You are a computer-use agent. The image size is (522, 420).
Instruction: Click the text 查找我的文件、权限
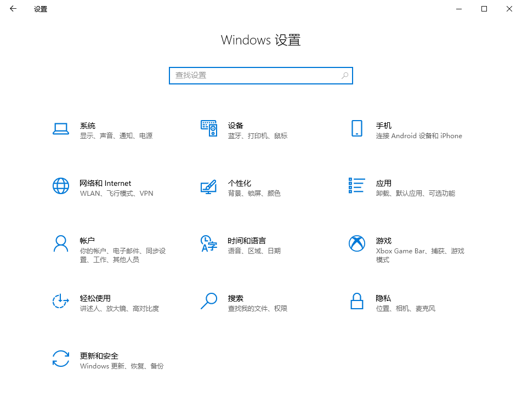(258, 309)
